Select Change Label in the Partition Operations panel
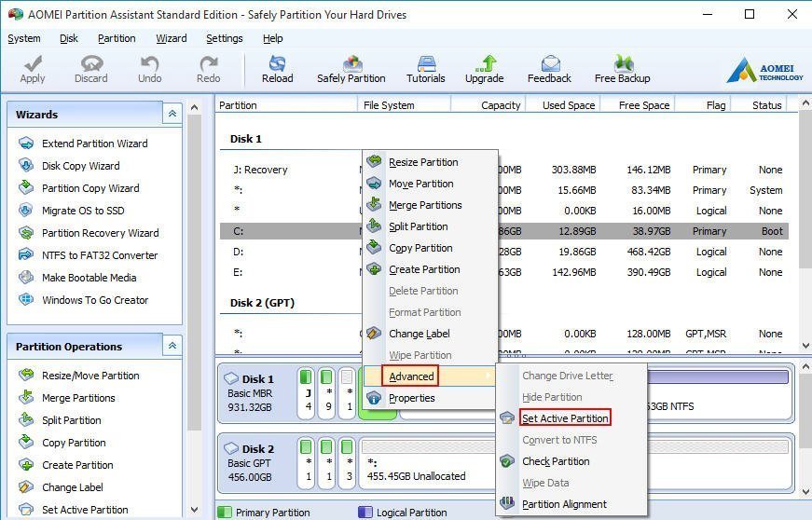812x520 pixels. [x=61, y=487]
